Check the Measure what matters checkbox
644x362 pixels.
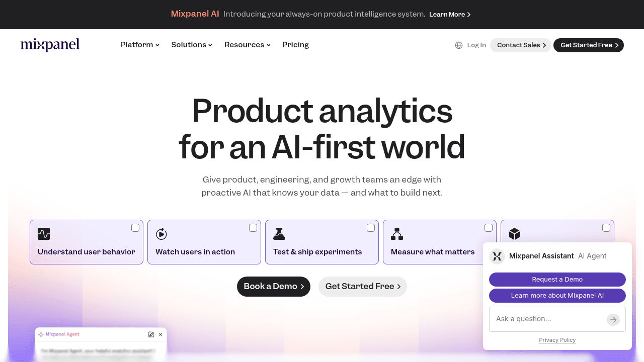(489, 228)
